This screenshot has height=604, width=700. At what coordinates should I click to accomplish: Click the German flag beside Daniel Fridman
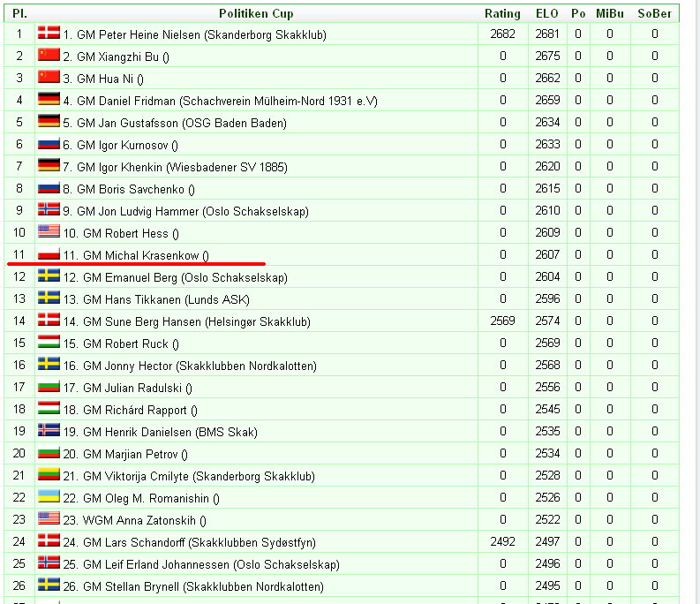tap(48, 100)
